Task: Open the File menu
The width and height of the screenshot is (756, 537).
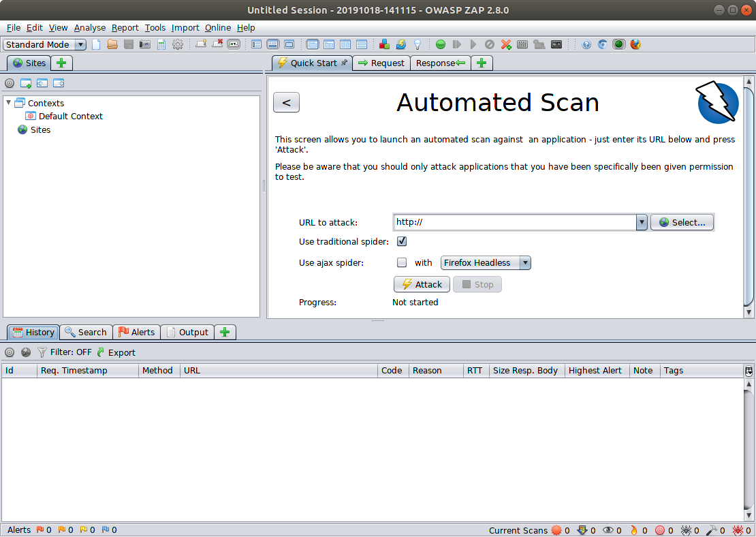Action: [x=14, y=28]
